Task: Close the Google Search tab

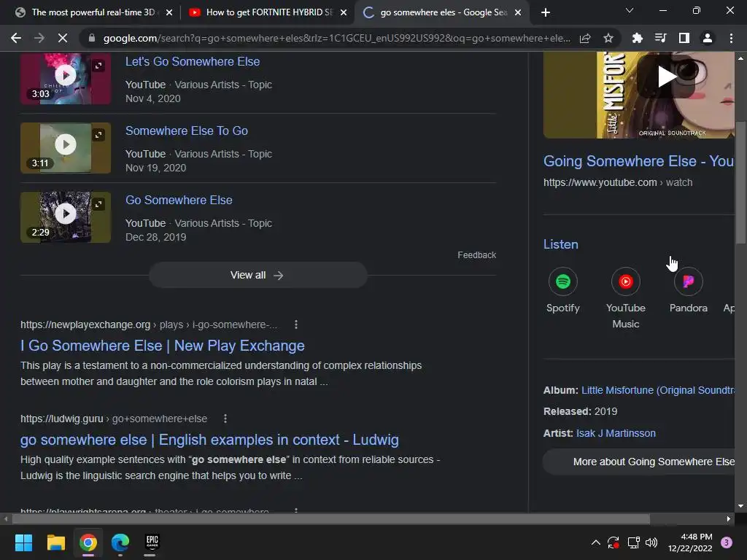Action: click(519, 12)
